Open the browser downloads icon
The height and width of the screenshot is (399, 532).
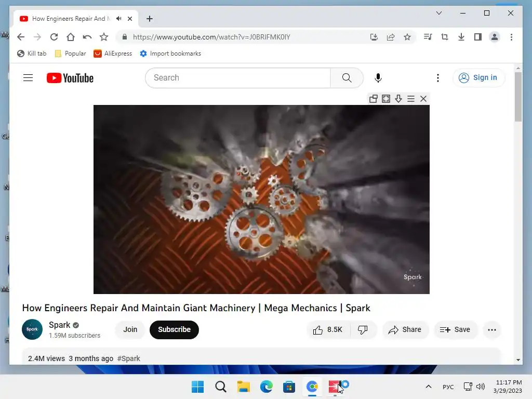pyautogui.click(x=461, y=37)
